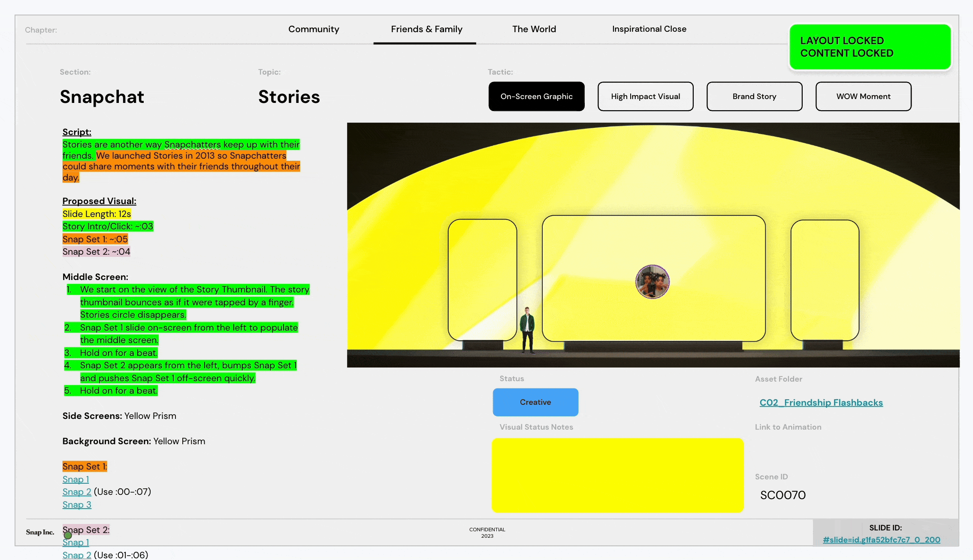Select the On-Screen Graphic tactic button
973x560 pixels.
tap(536, 96)
